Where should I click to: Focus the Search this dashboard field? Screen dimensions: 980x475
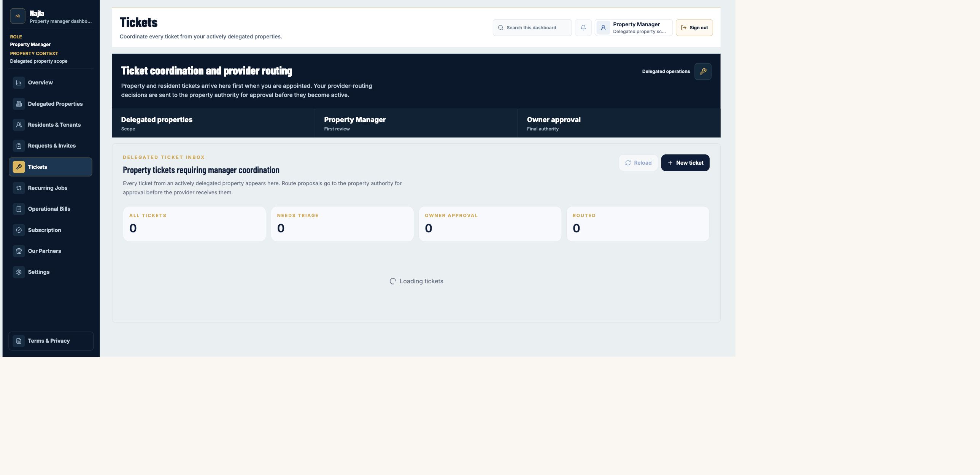[532, 28]
